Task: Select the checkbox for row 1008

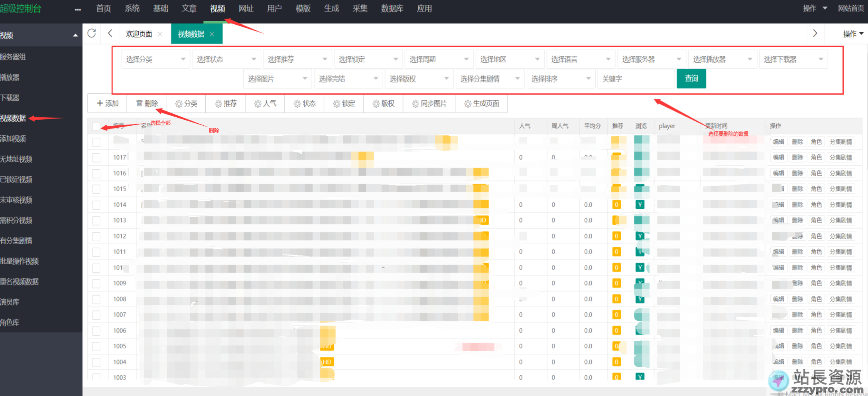Action: click(96, 299)
